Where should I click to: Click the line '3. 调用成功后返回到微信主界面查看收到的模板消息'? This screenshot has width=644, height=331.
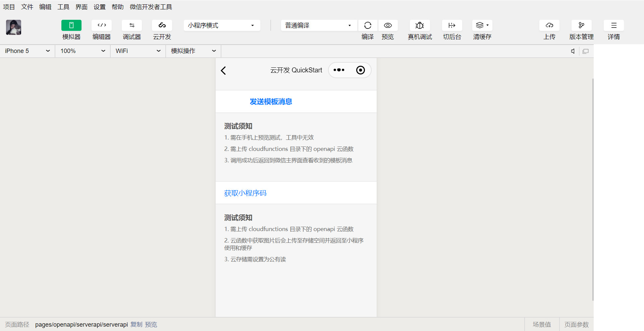coord(288,160)
